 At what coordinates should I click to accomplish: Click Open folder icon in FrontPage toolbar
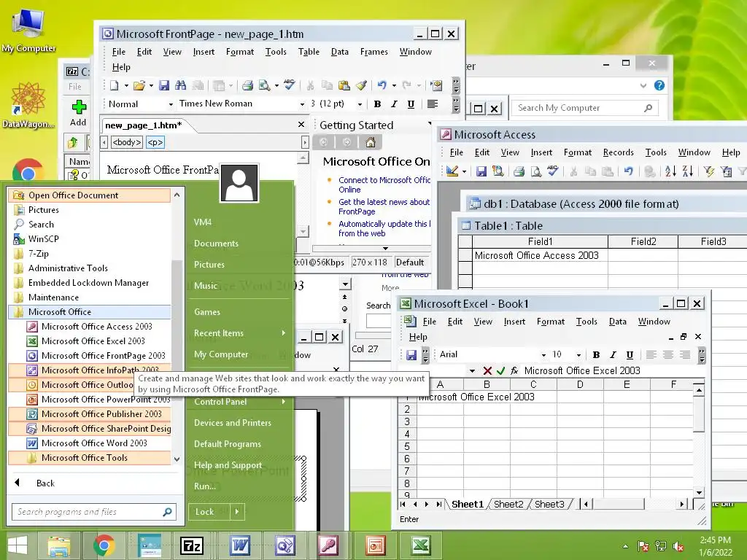(x=139, y=86)
